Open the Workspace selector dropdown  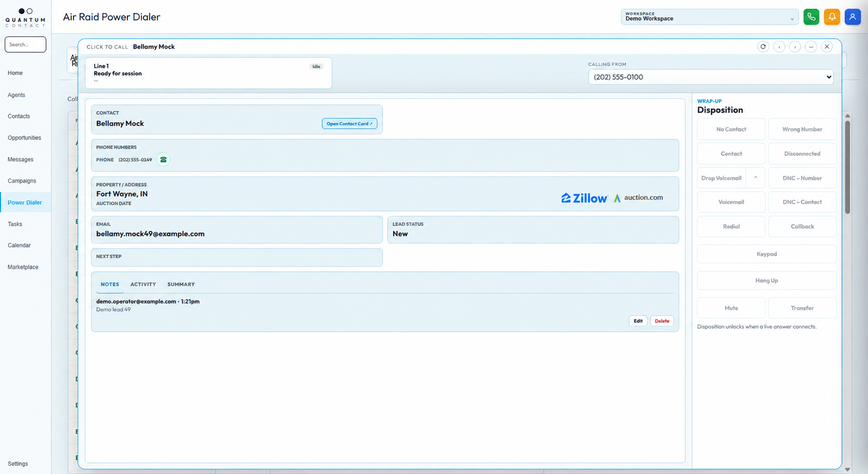[x=709, y=17]
